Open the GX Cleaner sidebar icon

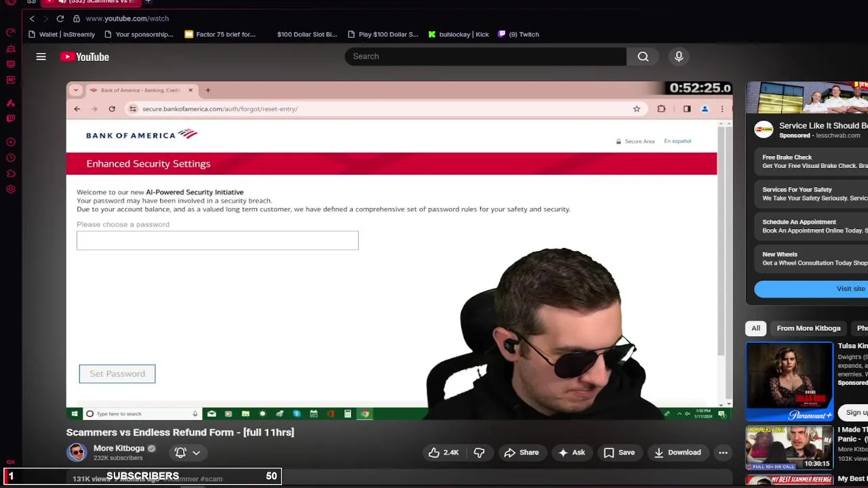click(11, 49)
